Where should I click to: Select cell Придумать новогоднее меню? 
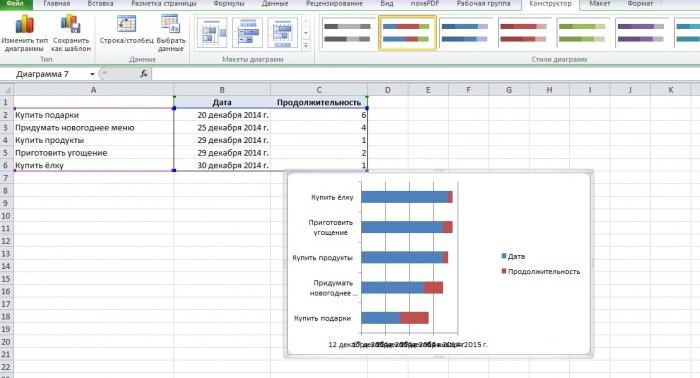(93, 128)
